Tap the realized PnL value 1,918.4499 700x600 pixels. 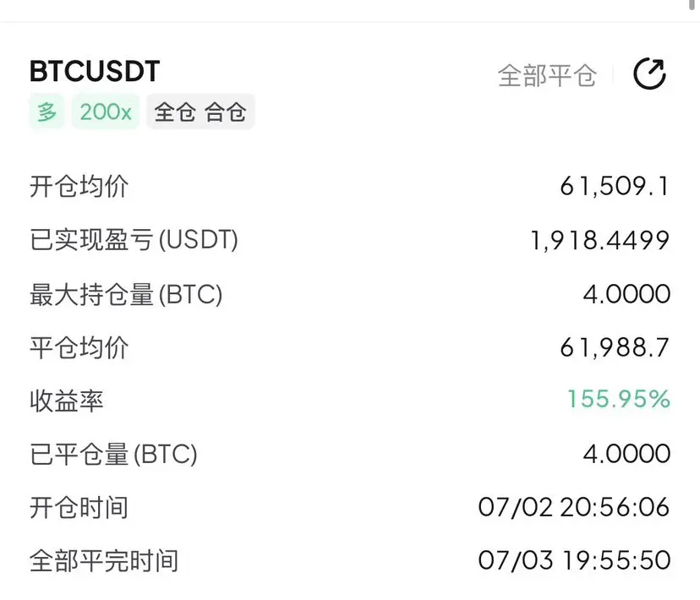(599, 240)
